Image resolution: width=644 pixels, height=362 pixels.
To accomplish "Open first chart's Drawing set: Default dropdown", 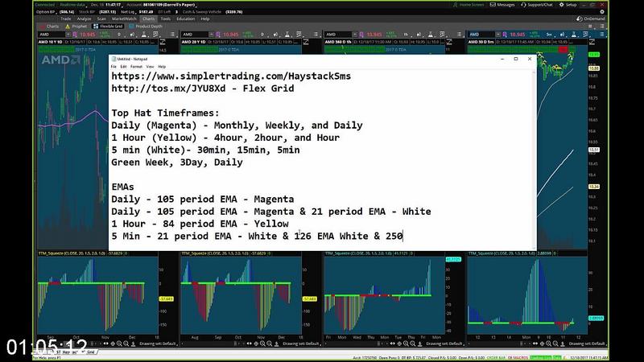I will [158, 343].
